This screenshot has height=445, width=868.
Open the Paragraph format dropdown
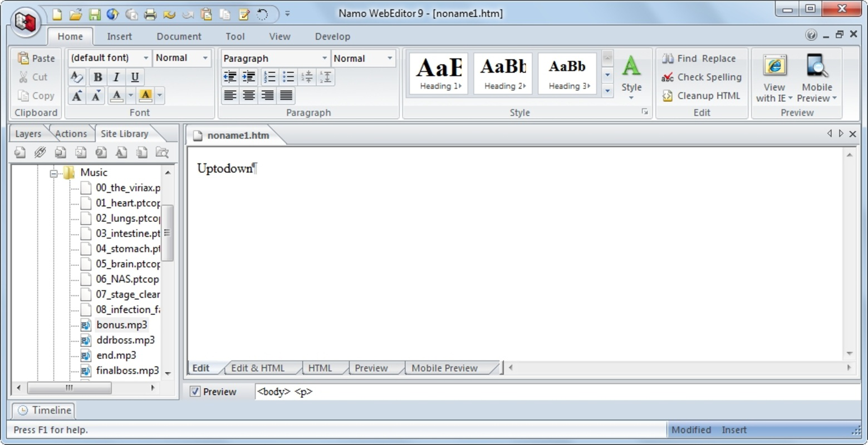tap(325, 58)
